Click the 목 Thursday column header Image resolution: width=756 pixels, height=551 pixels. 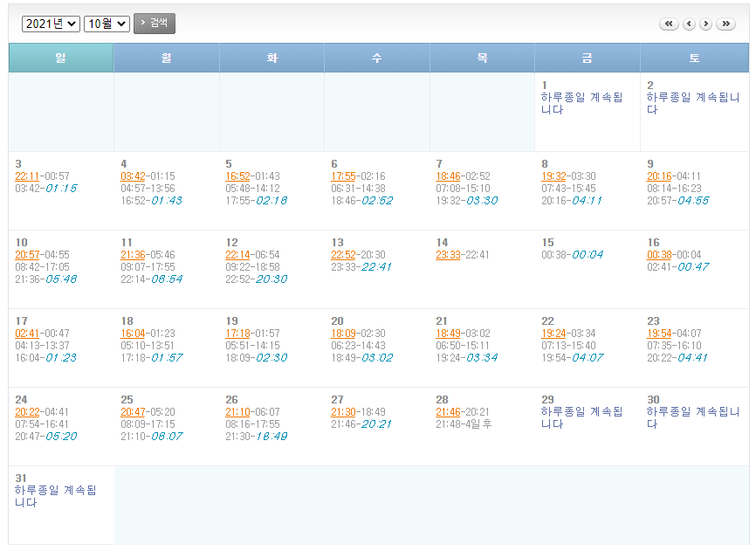coord(482,58)
